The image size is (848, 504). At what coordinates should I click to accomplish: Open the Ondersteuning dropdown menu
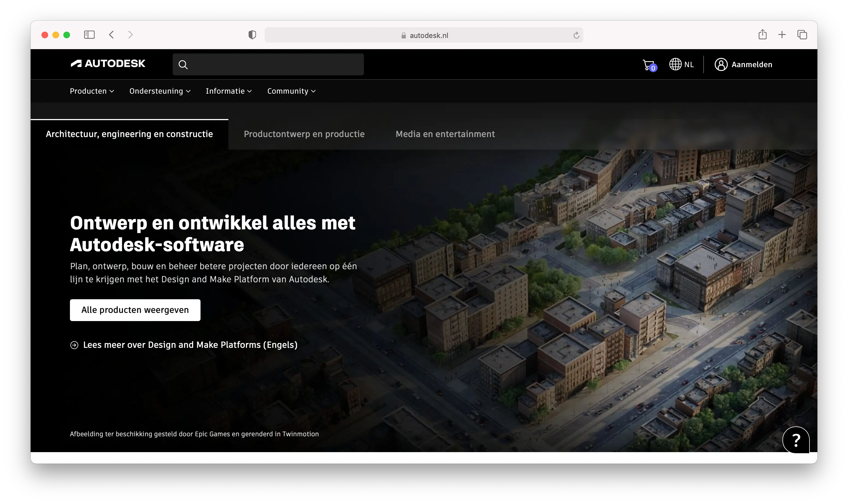tap(160, 91)
